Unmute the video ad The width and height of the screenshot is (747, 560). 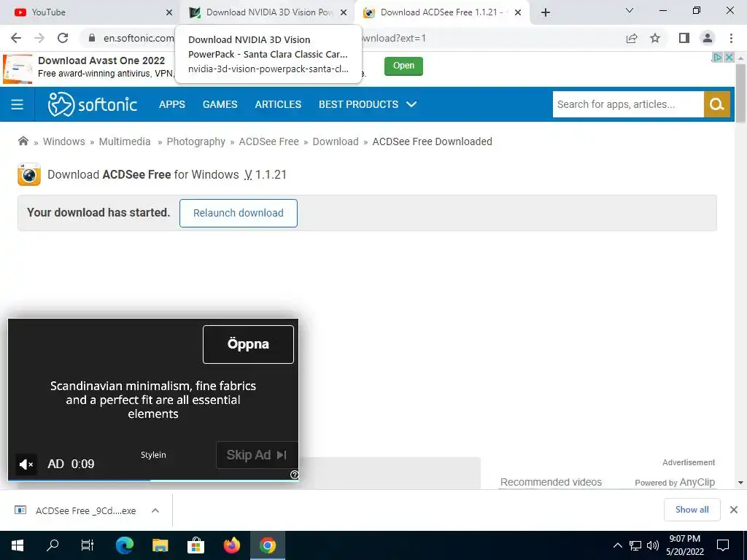[26, 464]
